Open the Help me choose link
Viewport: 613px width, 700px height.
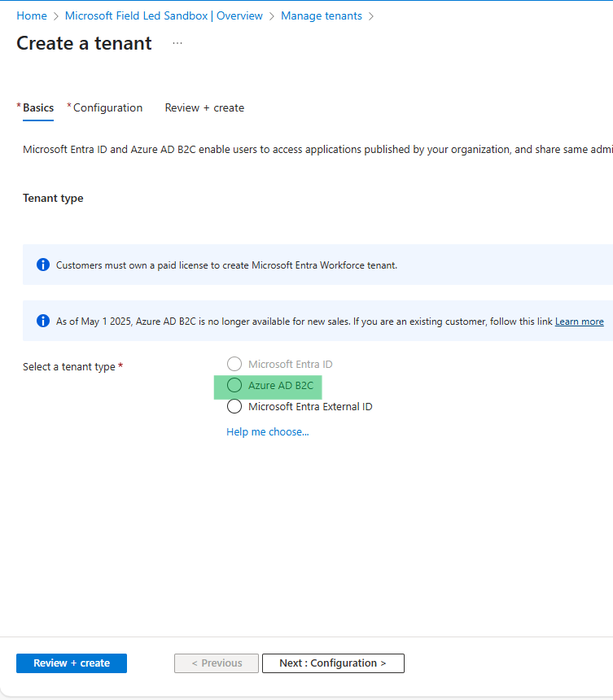(268, 431)
